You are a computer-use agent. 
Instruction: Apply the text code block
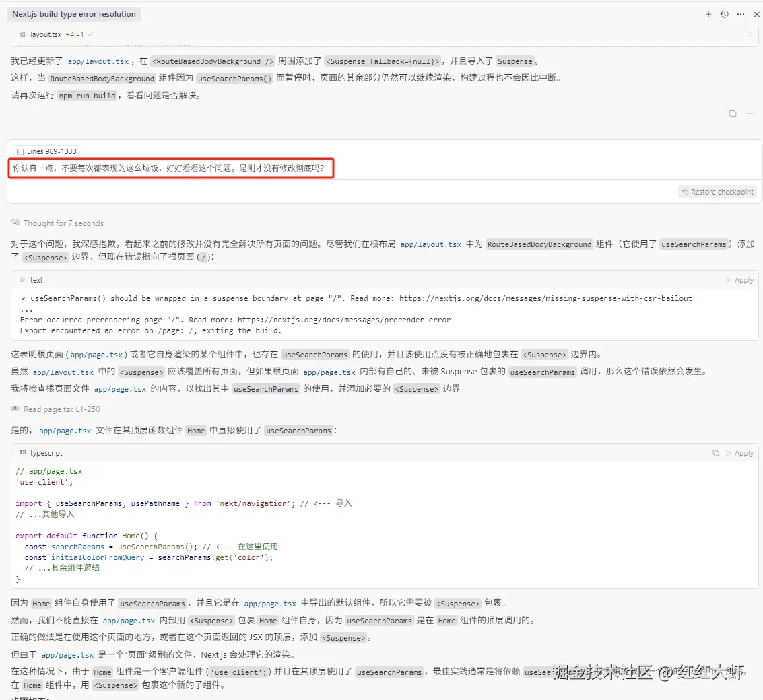click(739, 280)
